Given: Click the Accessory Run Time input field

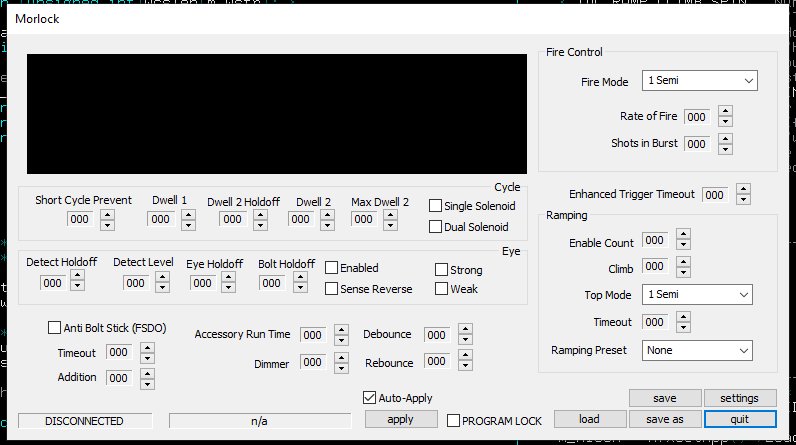Looking at the screenshot, I should point(312,335).
